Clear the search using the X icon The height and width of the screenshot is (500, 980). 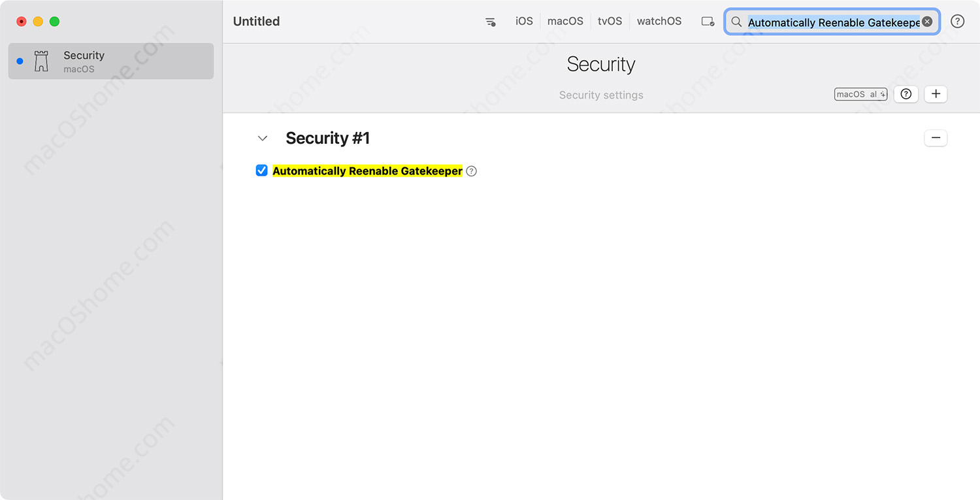[927, 21]
